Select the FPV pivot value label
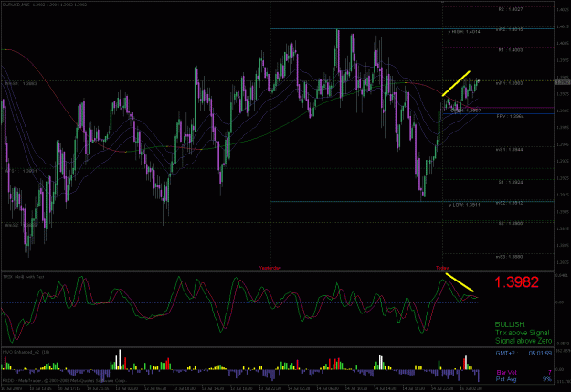 point(510,117)
